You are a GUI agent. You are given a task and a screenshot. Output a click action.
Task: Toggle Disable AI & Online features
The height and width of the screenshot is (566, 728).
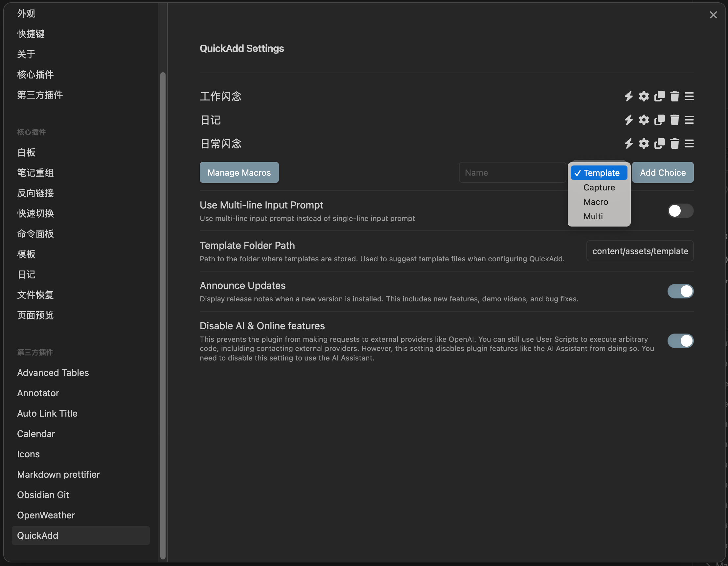click(680, 341)
